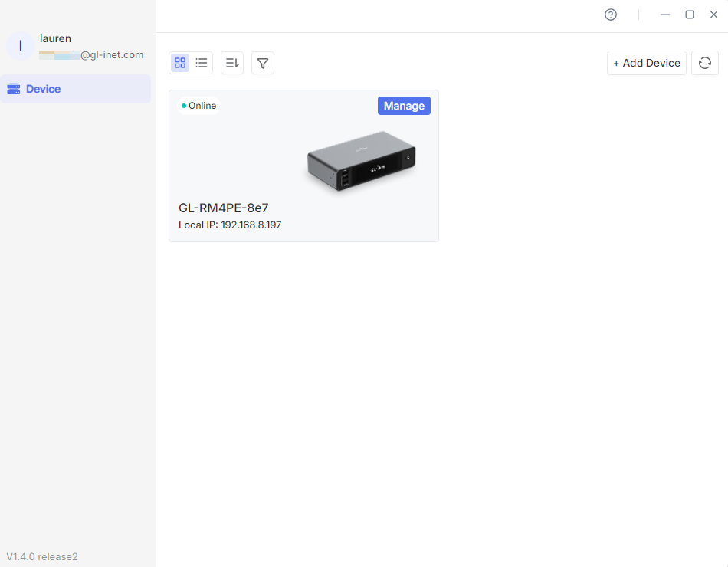Click Manage on GL-RM4PE-8e7 card
This screenshot has height=567, width=728.
pos(404,106)
